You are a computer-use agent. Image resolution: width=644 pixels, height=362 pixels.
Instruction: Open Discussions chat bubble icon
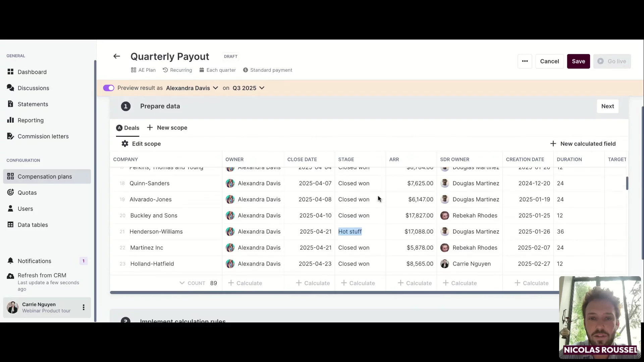pyautogui.click(x=10, y=88)
